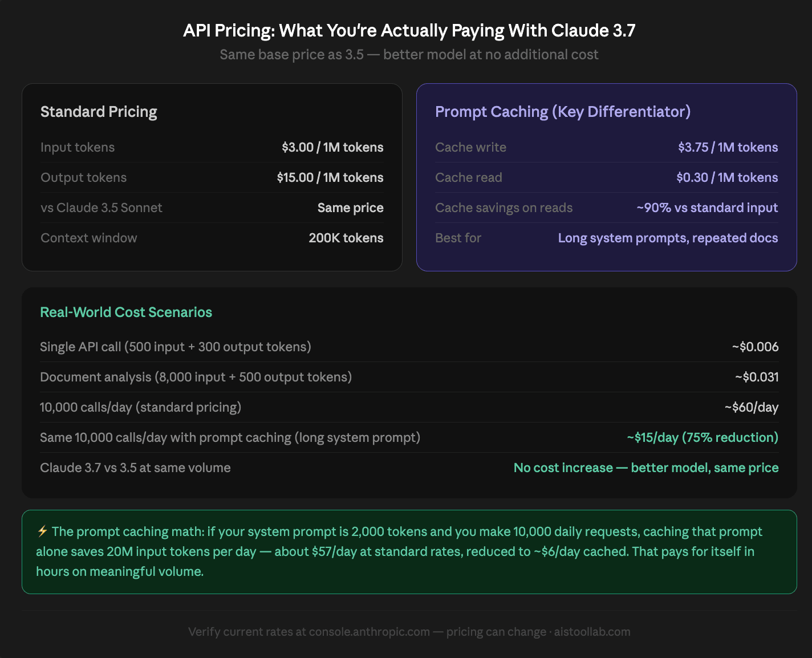
Task: Click the 'Cache read' label
Action: click(469, 177)
